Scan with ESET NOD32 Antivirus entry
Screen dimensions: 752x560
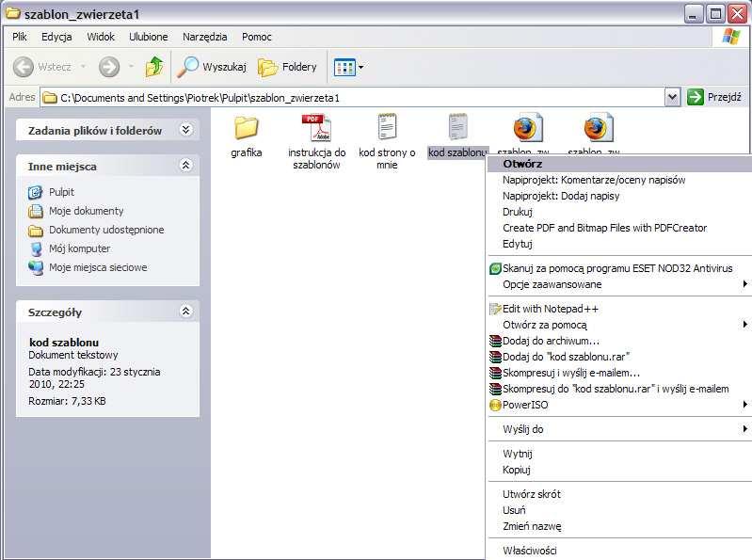click(x=619, y=268)
